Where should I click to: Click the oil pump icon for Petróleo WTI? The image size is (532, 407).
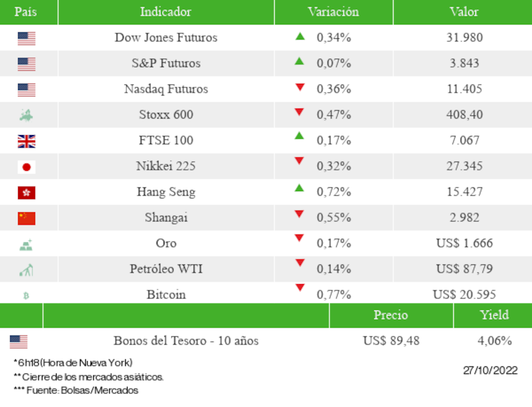[26, 270]
